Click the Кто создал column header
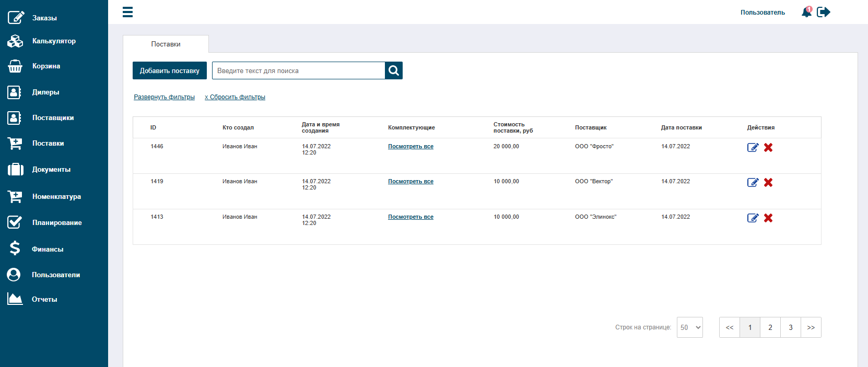 (238, 128)
